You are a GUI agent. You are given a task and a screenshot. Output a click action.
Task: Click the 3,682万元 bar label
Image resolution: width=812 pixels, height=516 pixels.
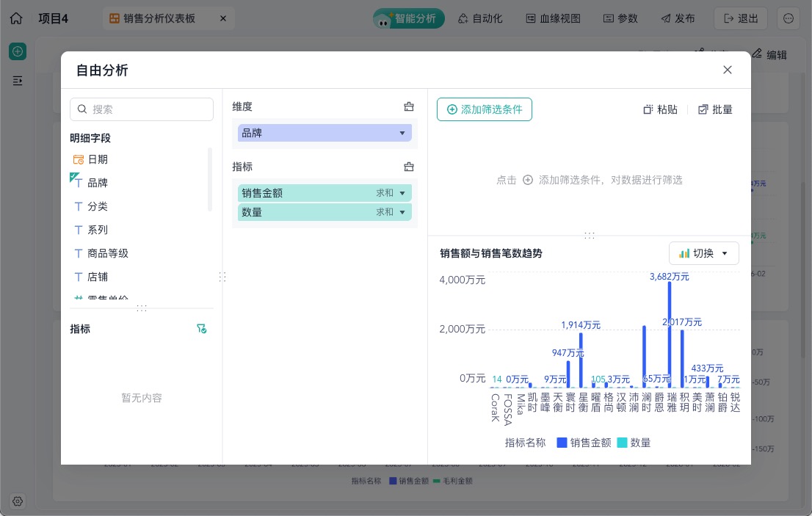669,277
